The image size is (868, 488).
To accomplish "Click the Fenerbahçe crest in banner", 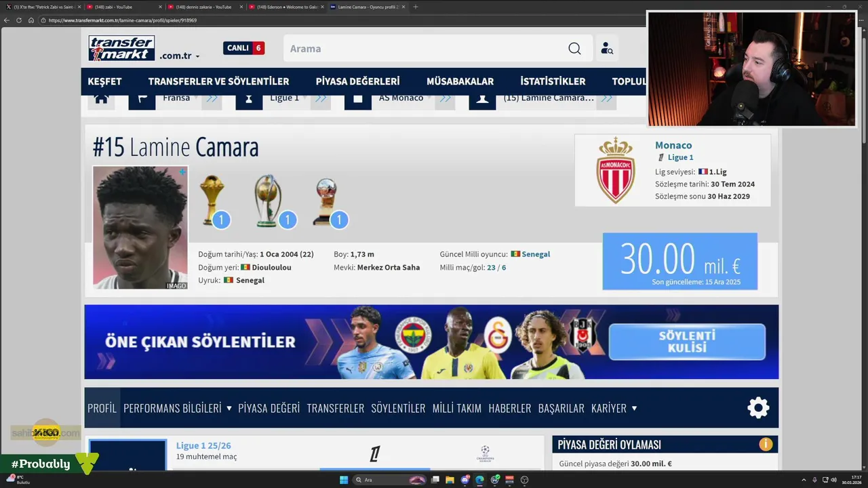I will pos(414,335).
